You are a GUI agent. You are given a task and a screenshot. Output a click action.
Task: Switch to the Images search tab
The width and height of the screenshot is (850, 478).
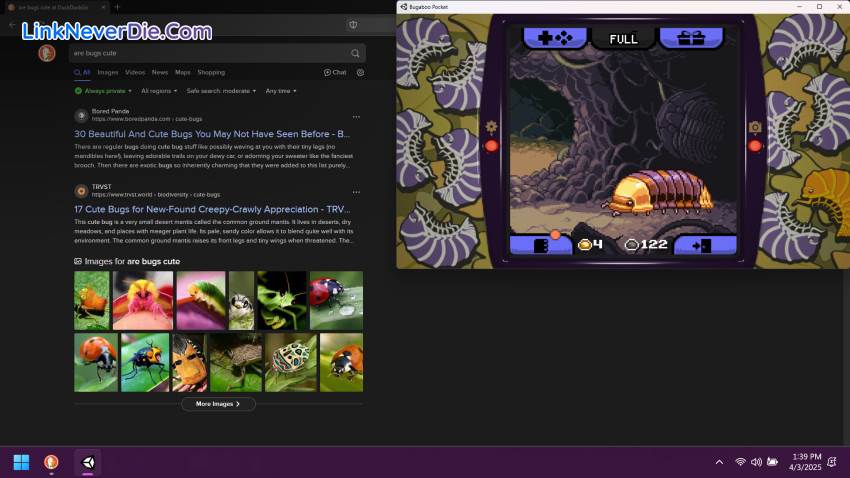point(107,72)
